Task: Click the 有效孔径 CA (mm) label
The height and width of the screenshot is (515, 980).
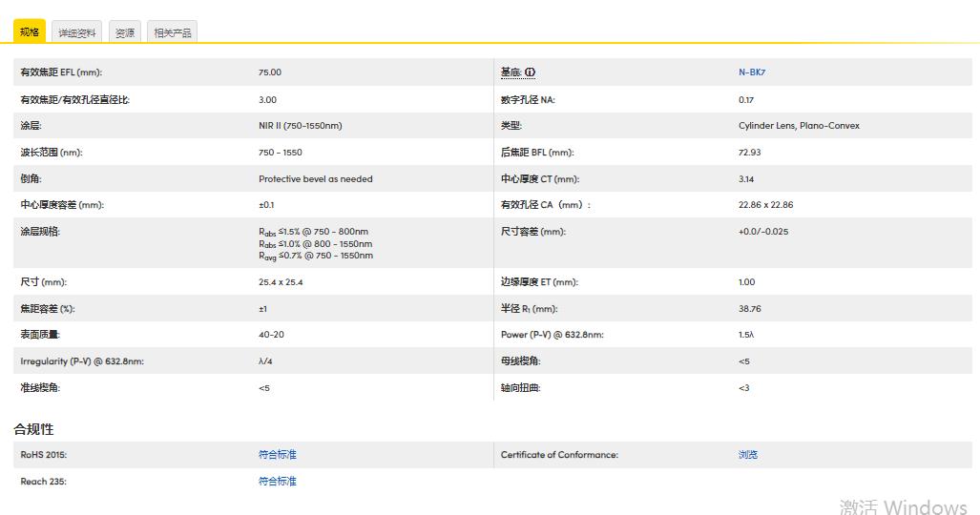Action: [545, 205]
